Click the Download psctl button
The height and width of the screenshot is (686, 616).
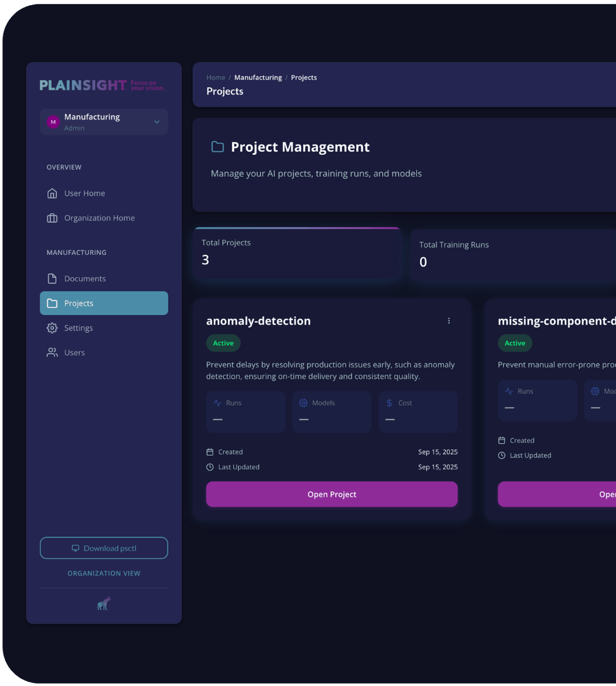click(104, 548)
